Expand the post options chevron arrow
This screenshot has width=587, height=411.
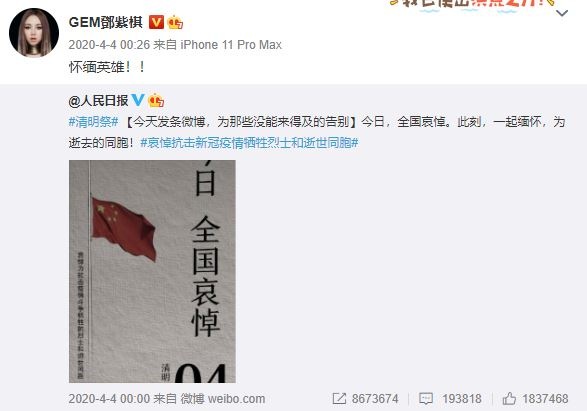click(562, 13)
